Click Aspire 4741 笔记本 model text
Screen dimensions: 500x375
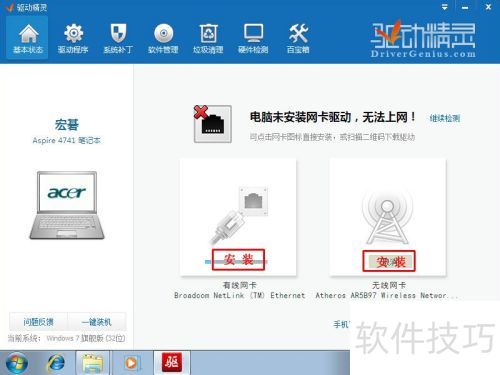tap(66, 140)
